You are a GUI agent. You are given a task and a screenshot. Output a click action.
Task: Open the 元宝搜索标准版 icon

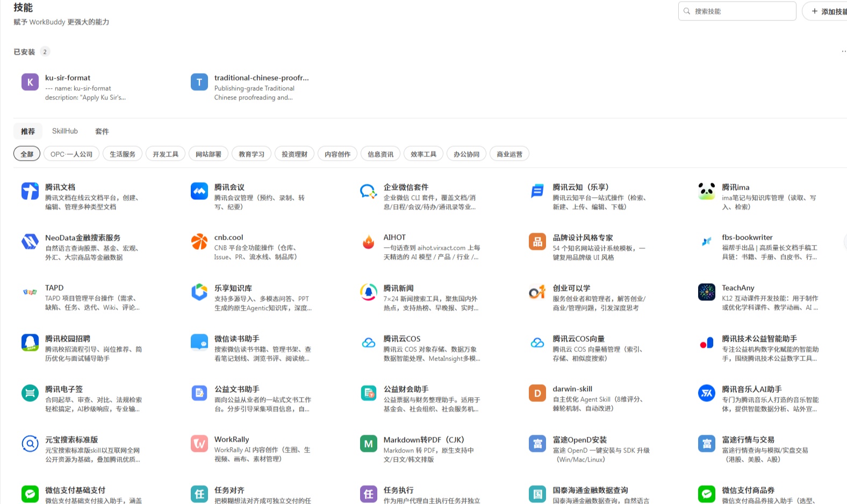coord(30,443)
